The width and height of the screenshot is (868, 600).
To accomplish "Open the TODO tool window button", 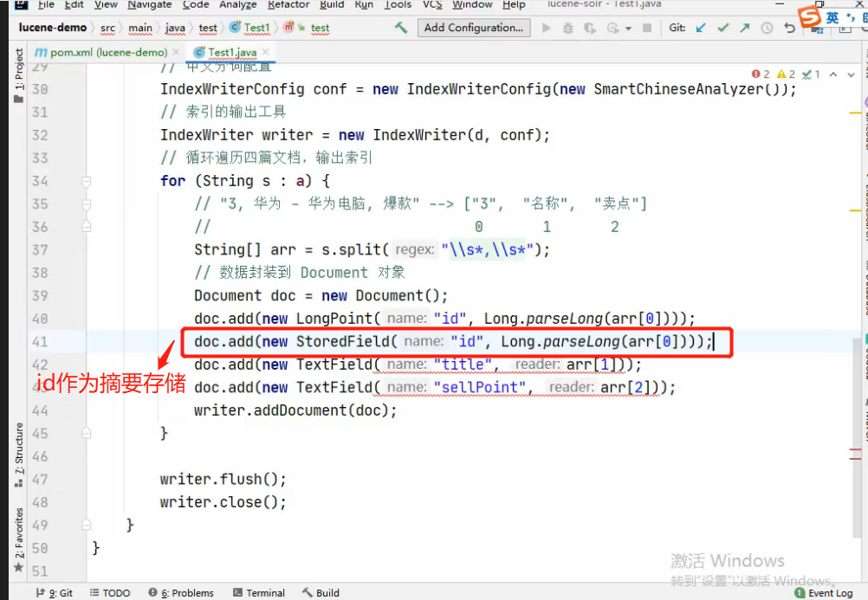I will pyautogui.click(x=110, y=593).
